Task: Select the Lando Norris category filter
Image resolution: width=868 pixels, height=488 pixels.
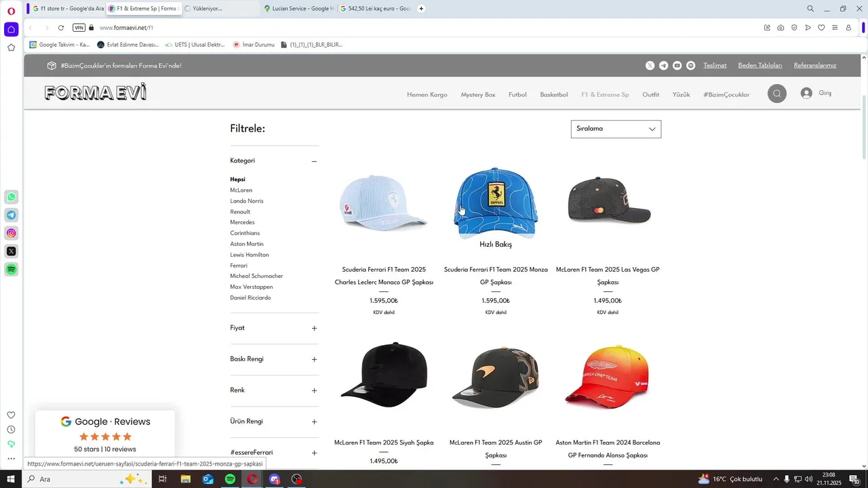Action: 247,201
